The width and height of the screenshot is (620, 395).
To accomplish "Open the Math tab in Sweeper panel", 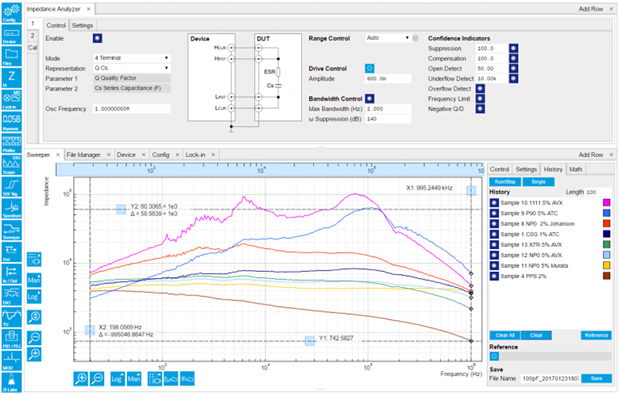I will coord(575,169).
